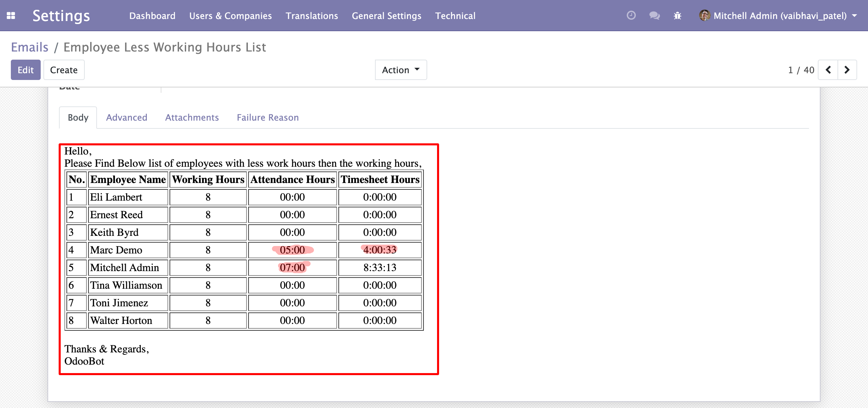
Task: Open the Translations menu
Action: (312, 16)
